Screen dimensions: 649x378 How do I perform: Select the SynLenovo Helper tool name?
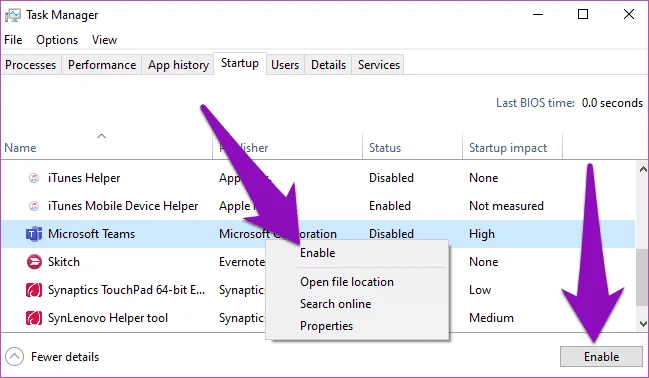(x=108, y=318)
